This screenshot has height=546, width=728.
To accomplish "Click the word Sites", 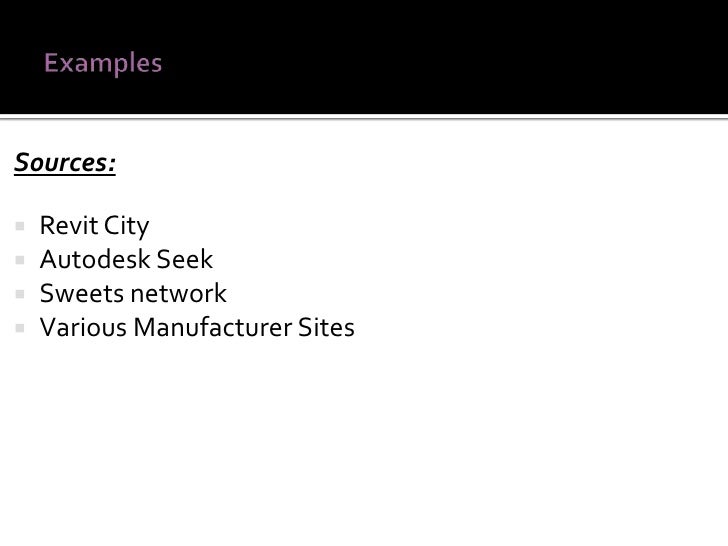I will [x=326, y=327].
